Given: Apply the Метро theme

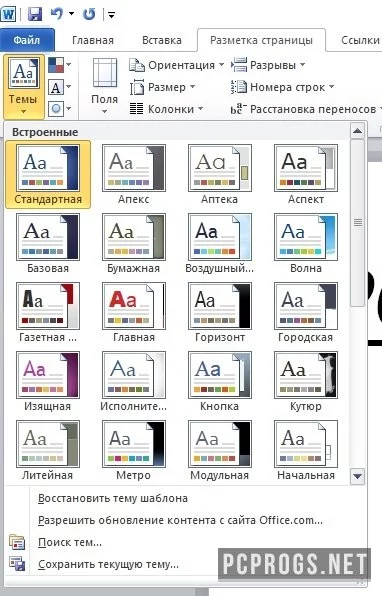Looking at the screenshot, I should pyautogui.click(x=134, y=450).
